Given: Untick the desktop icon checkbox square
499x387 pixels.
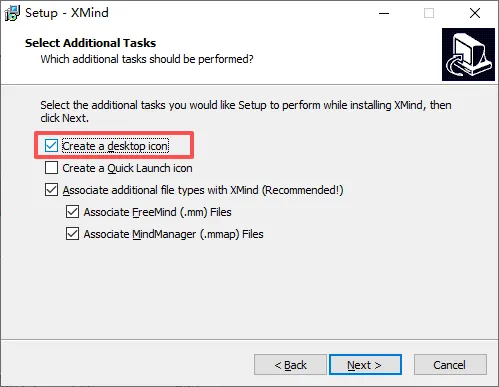Looking at the screenshot, I should coord(51,146).
